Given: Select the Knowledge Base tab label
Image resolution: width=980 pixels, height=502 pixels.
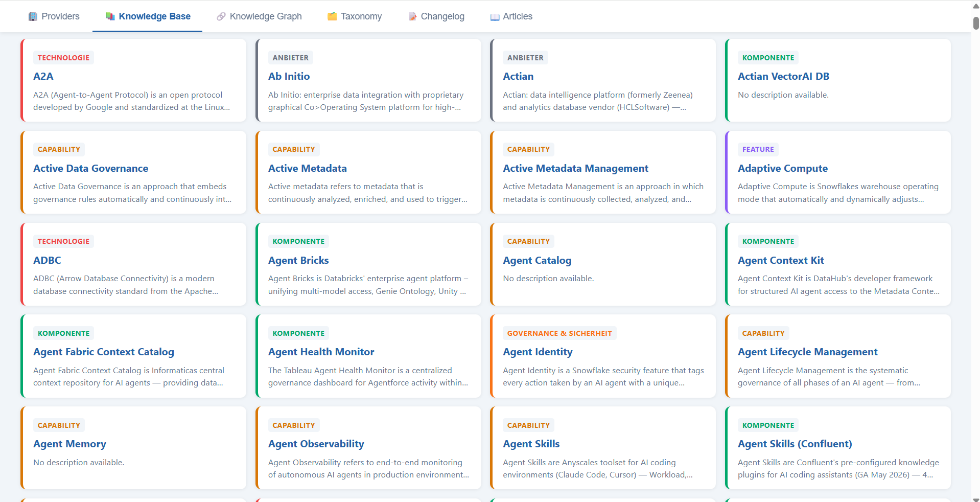Looking at the screenshot, I should coord(155,16).
